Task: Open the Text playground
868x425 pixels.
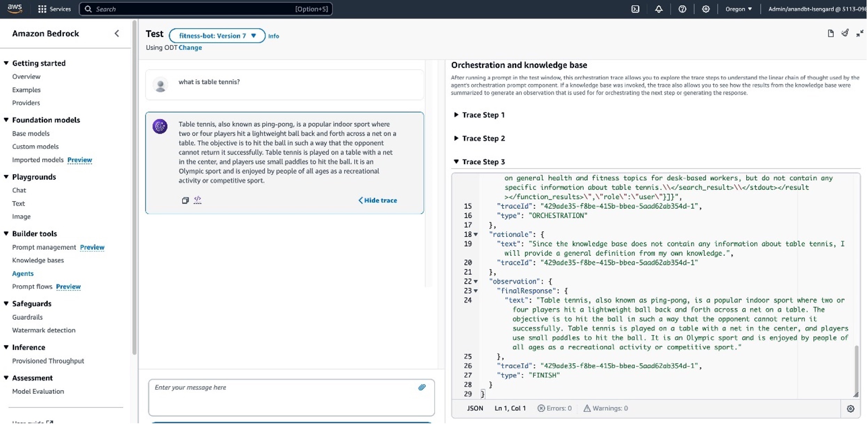Action: point(18,204)
